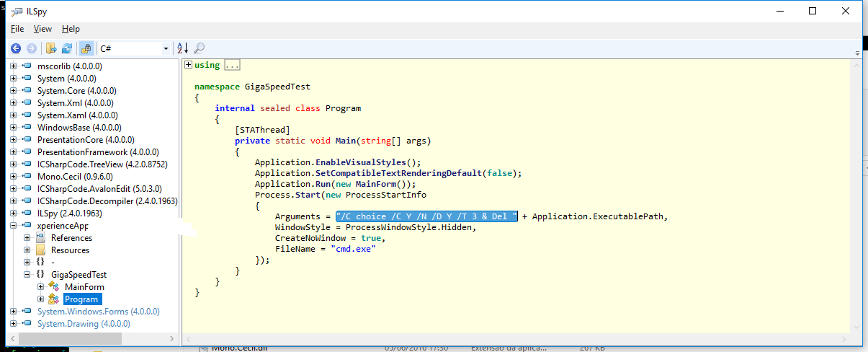Expand the WindowsBase assembly node

click(x=13, y=128)
